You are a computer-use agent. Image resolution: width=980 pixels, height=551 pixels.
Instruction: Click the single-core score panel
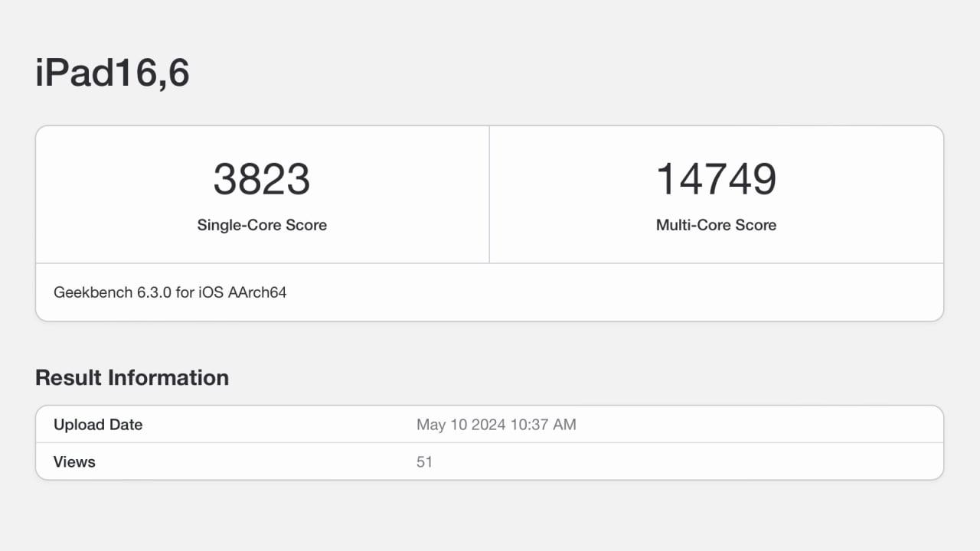262,194
